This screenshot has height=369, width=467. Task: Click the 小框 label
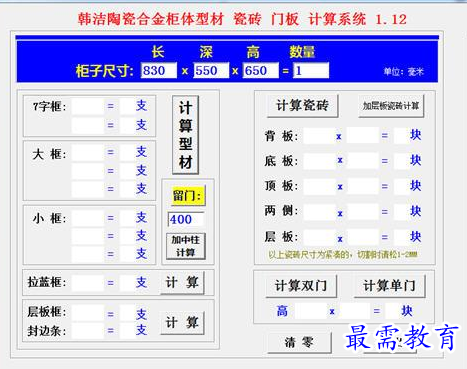49,219
